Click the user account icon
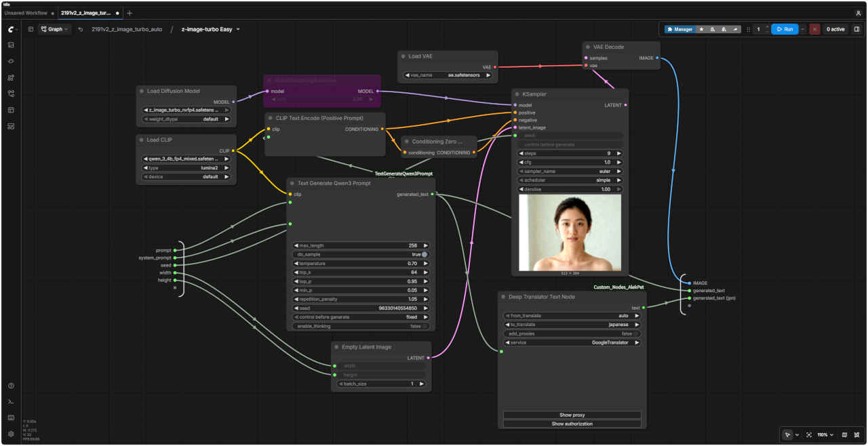The image size is (868, 446). 859,13
